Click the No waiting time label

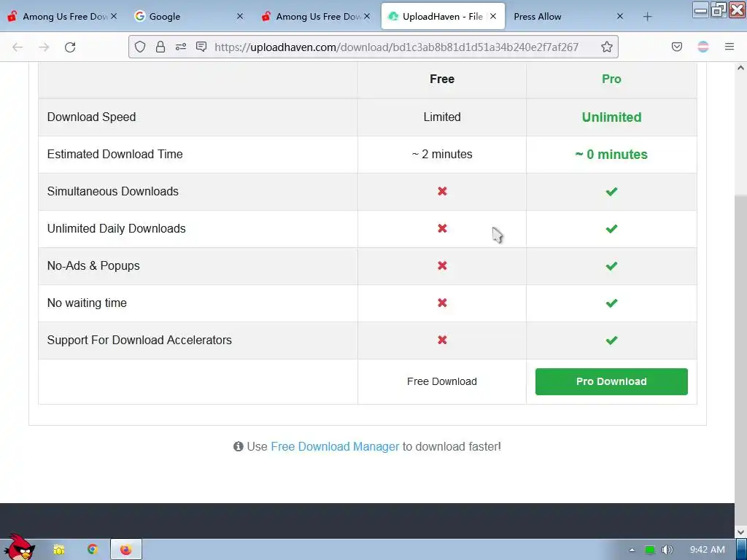[x=87, y=303]
